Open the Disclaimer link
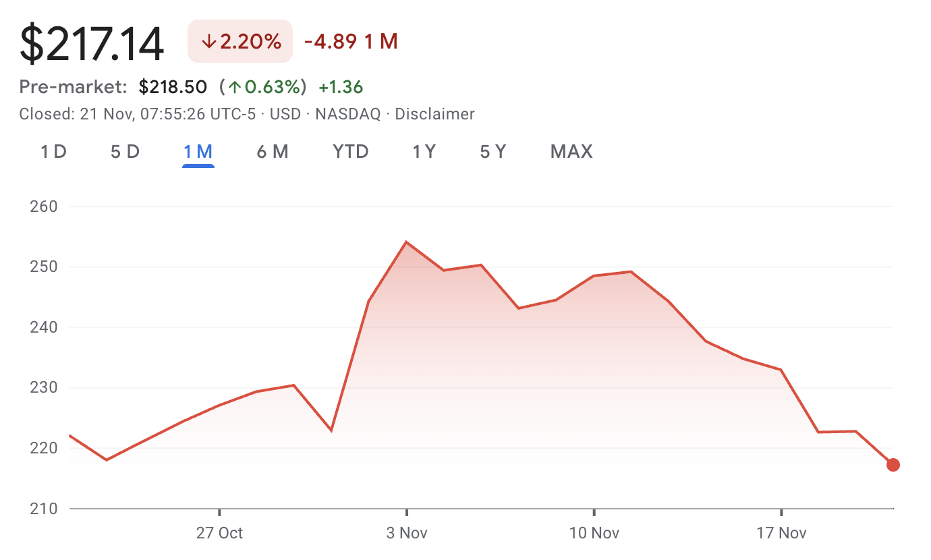Image resolution: width=931 pixels, height=560 pixels. pos(435,114)
